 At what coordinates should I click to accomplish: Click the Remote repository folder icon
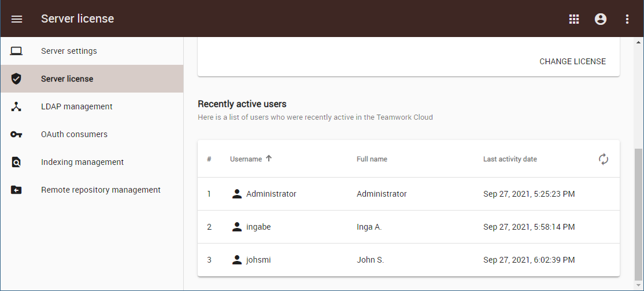16,190
